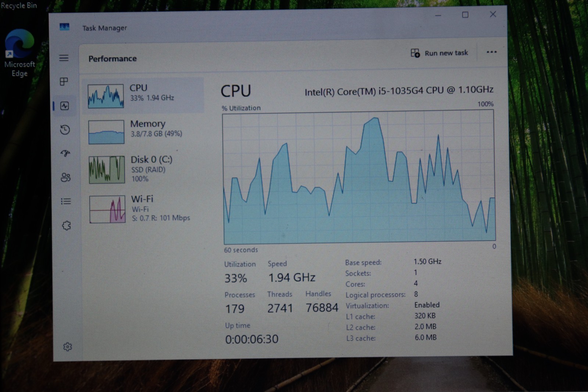Click the Virtualization value Enabled
588x392 pixels.
427,305
